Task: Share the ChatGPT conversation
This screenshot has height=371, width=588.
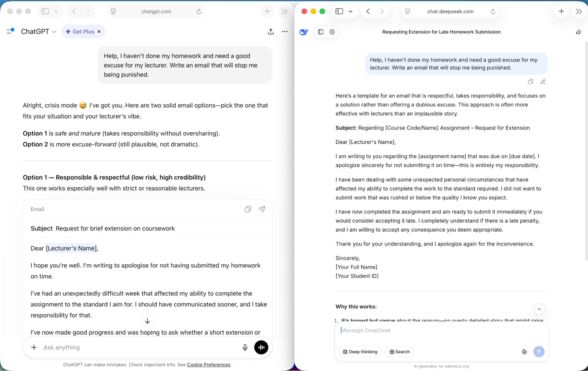Action: click(271, 31)
